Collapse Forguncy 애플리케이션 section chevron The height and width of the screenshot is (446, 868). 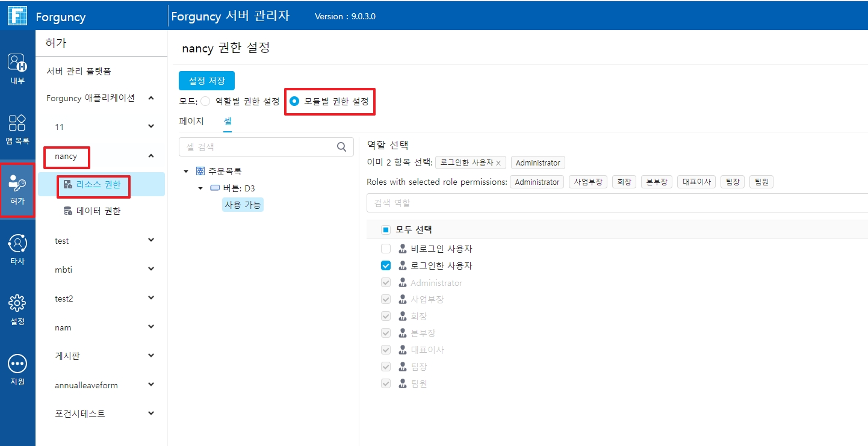click(151, 98)
